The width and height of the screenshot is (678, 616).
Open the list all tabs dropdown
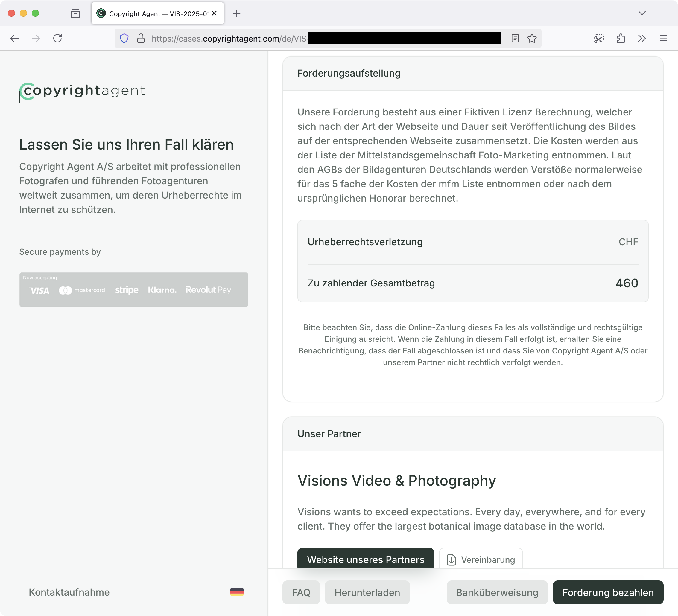642,13
